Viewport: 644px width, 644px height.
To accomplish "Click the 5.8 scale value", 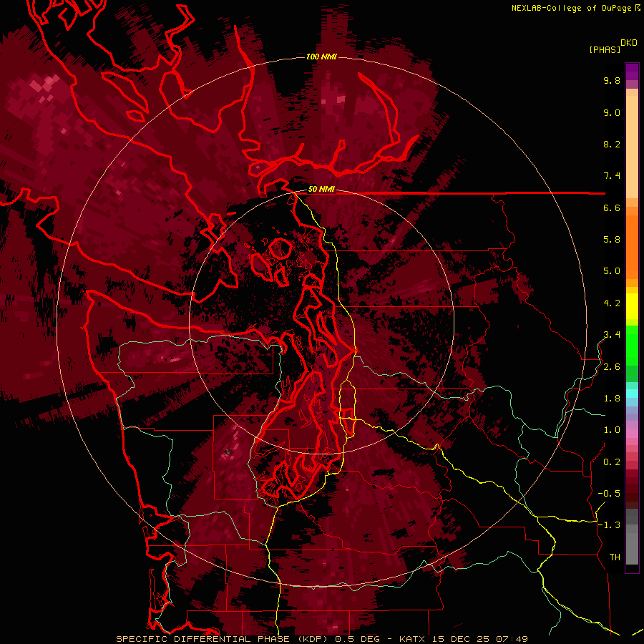I will pyautogui.click(x=612, y=240).
